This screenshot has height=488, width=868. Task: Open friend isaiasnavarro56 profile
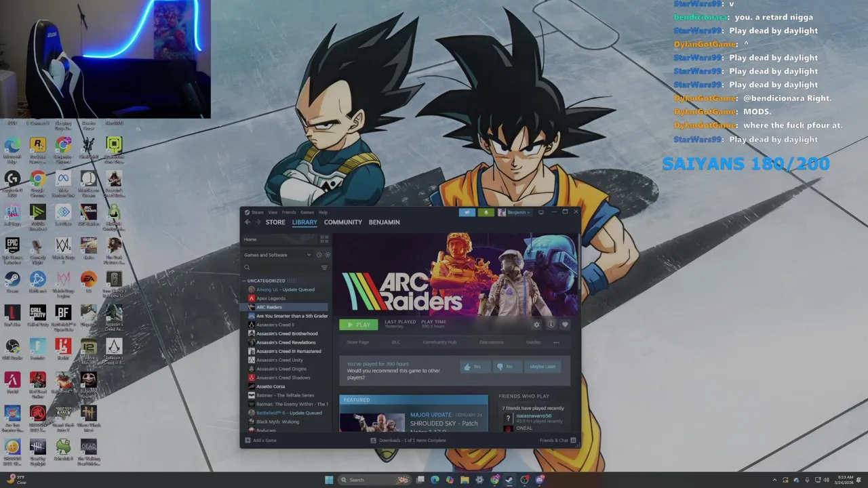pyautogui.click(x=534, y=416)
